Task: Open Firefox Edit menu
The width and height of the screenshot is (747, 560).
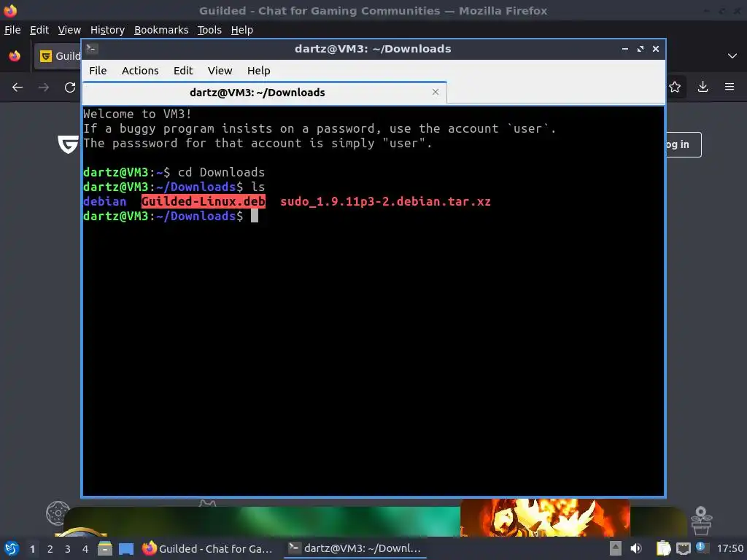Action: 39,29
